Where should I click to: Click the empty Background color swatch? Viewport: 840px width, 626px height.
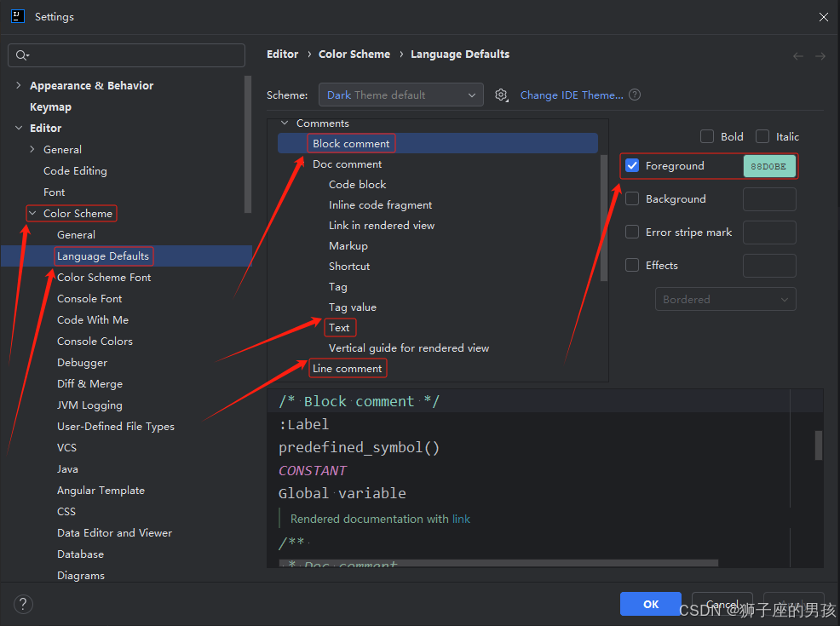pyautogui.click(x=769, y=199)
